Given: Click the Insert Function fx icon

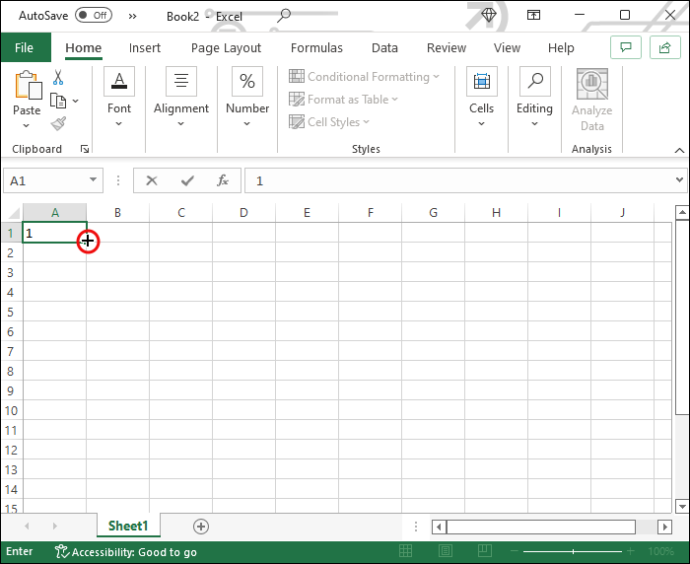Looking at the screenshot, I should (x=223, y=180).
